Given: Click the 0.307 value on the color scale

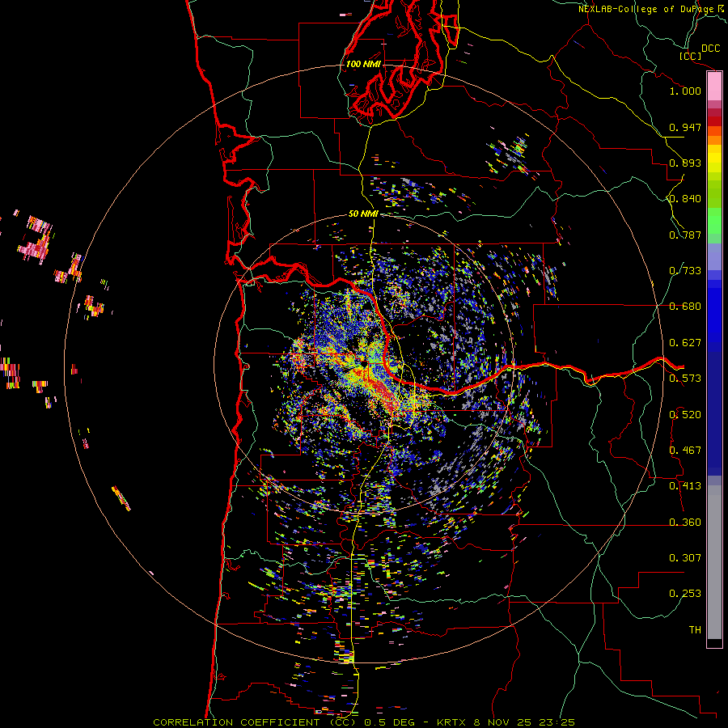Looking at the screenshot, I should (x=685, y=558).
